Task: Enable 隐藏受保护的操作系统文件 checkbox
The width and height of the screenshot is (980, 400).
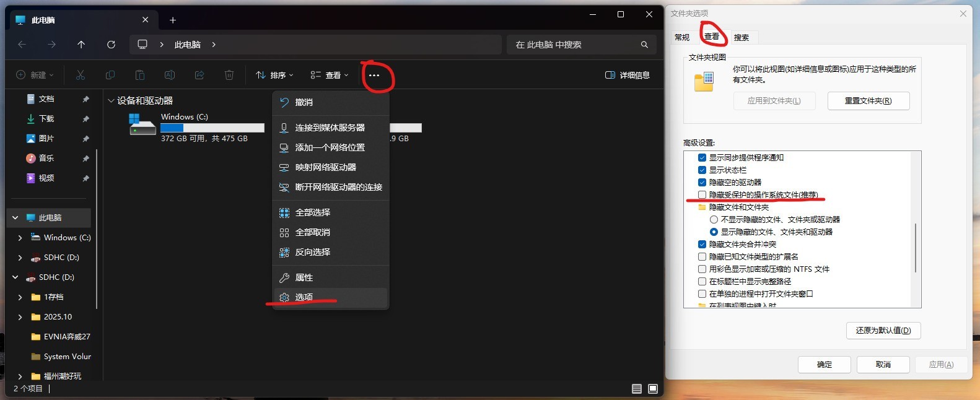Action: 702,194
